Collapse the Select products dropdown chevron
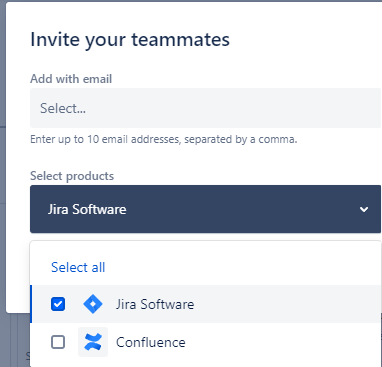The height and width of the screenshot is (367, 382). pyautogui.click(x=364, y=209)
